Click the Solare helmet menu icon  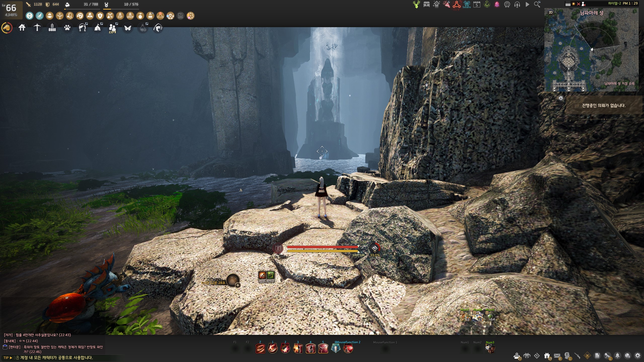tap(467, 5)
